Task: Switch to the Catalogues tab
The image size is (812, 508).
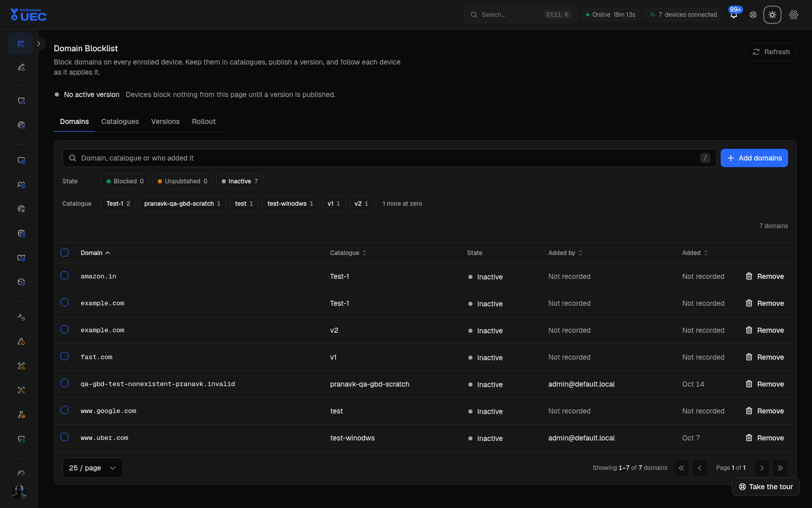Action: coord(120,121)
